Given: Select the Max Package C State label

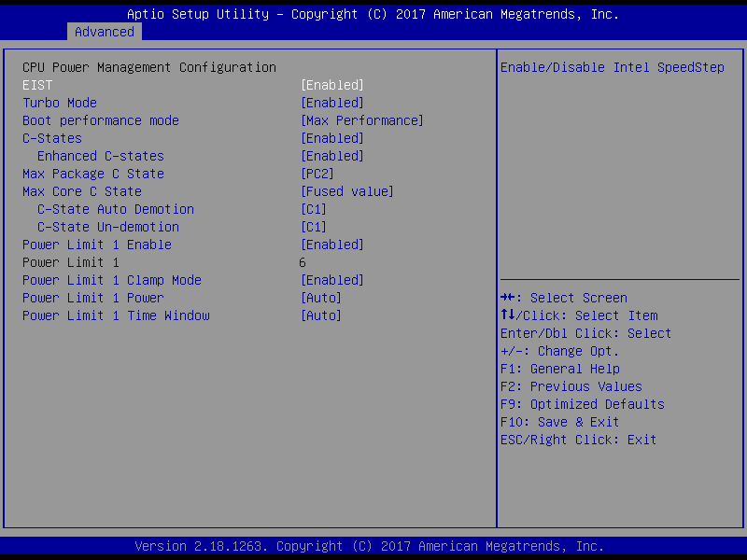Looking at the screenshot, I should pyautogui.click(x=93, y=174).
